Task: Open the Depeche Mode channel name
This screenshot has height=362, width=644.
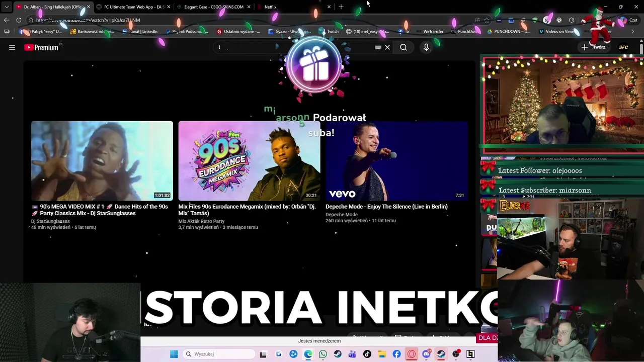Action: click(x=342, y=215)
